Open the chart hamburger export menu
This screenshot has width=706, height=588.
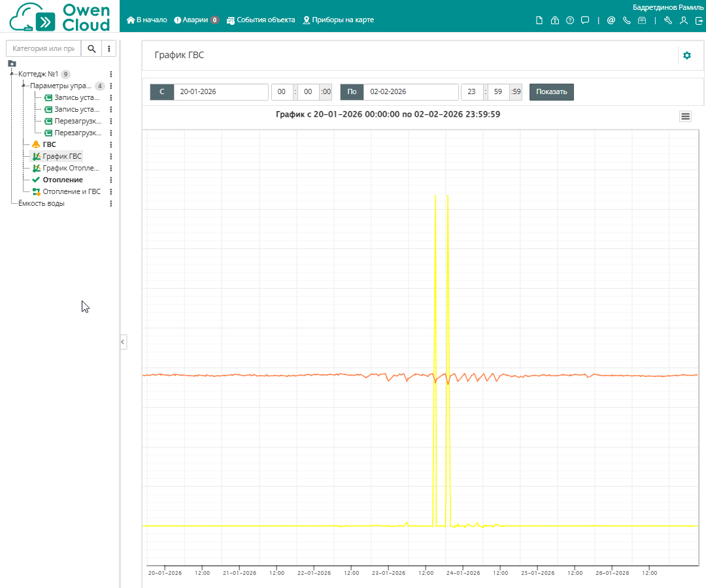click(685, 116)
